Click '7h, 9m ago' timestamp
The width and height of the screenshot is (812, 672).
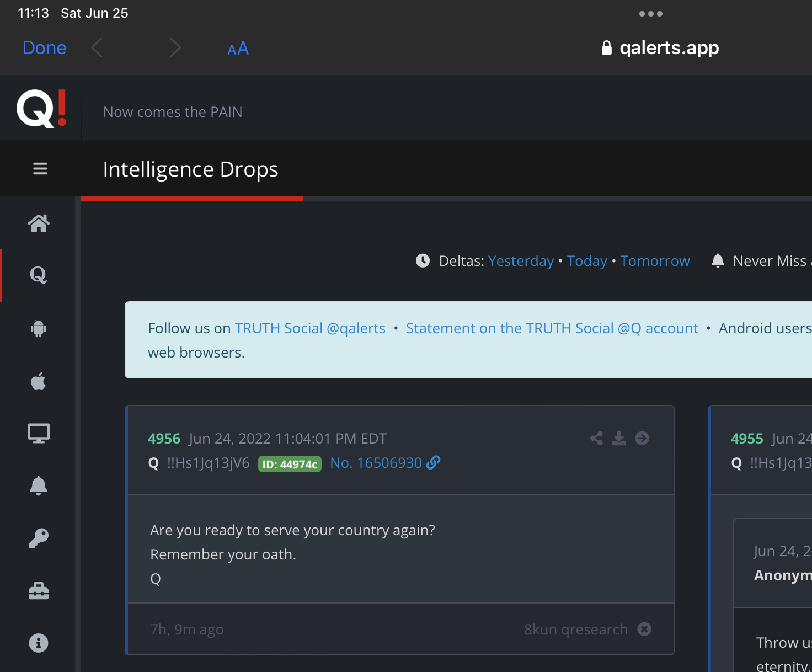coord(187,630)
